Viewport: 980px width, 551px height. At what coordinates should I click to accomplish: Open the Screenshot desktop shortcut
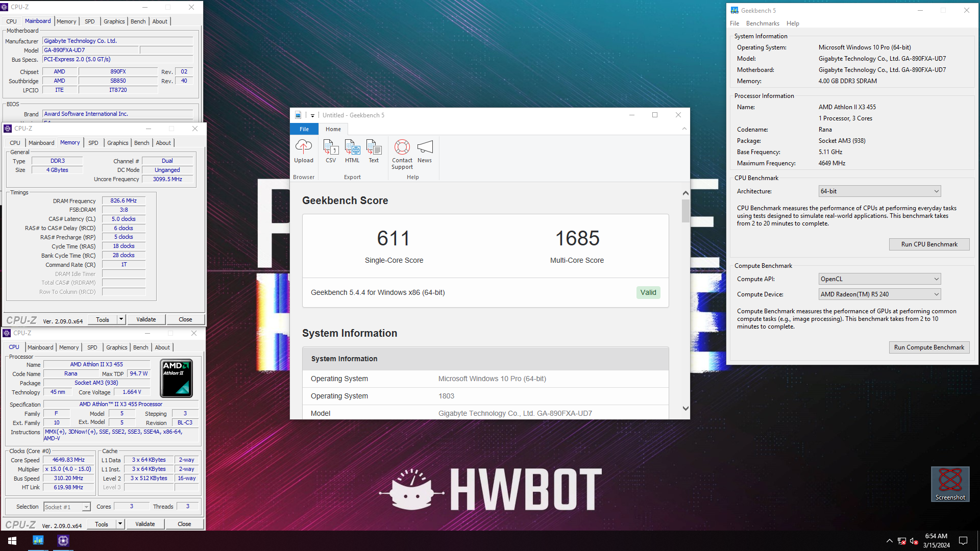coord(950,484)
